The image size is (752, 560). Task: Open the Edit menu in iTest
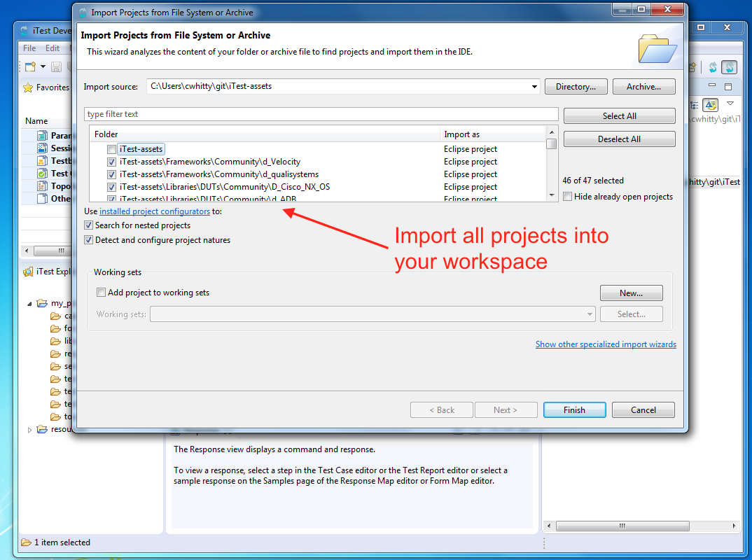pyautogui.click(x=53, y=48)
